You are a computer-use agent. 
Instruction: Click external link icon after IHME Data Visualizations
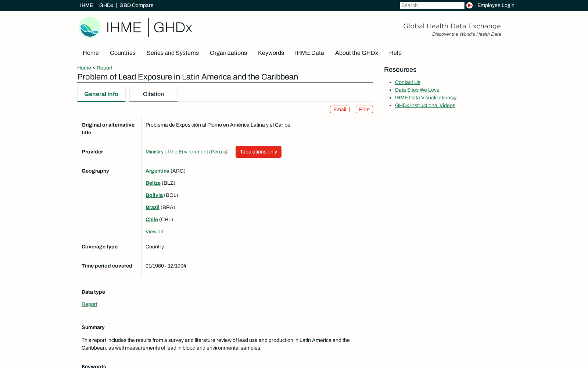tap(455, 98)
